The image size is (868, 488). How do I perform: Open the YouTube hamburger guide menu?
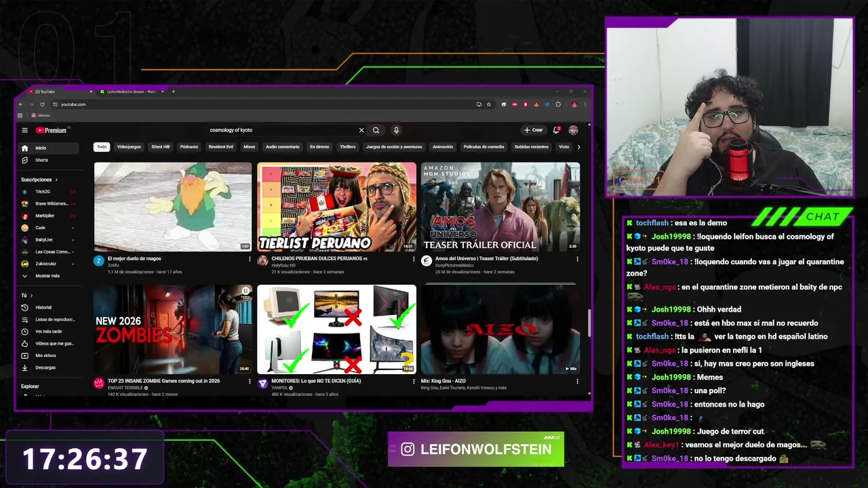click(25, 130)
